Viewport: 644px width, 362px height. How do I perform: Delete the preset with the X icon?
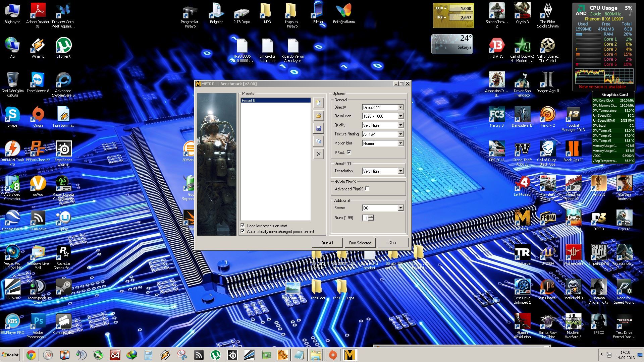pyautogui.click(x=318, y=154)
